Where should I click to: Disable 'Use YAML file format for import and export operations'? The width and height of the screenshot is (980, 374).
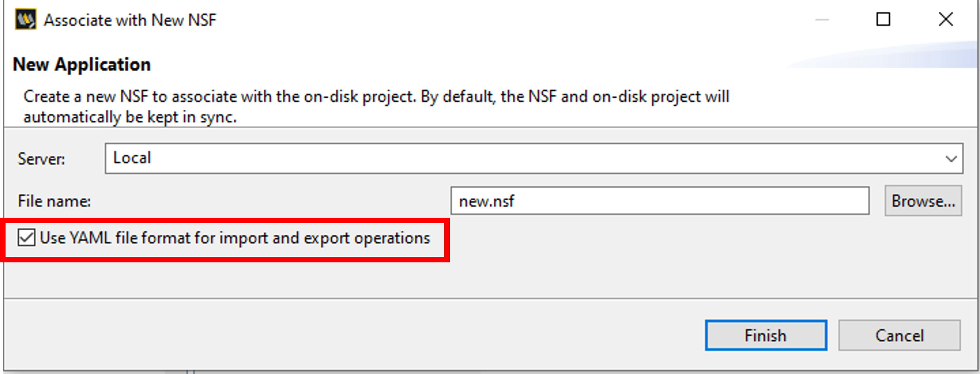tap(27, 238)
